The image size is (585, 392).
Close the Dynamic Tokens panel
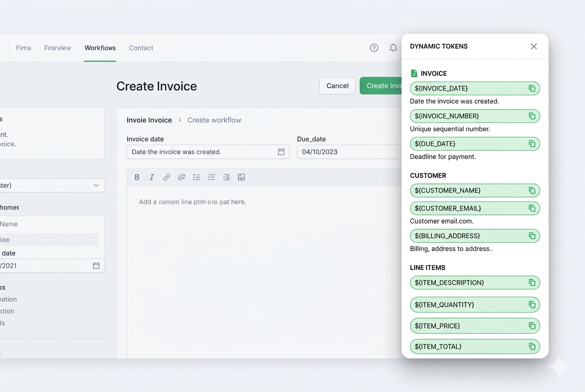tap(534, 46)
